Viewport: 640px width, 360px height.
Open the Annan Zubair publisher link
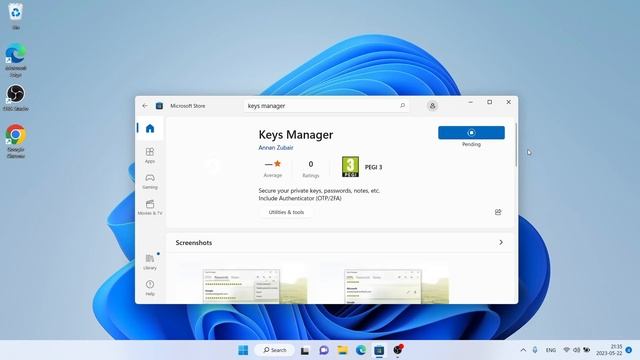276,148
